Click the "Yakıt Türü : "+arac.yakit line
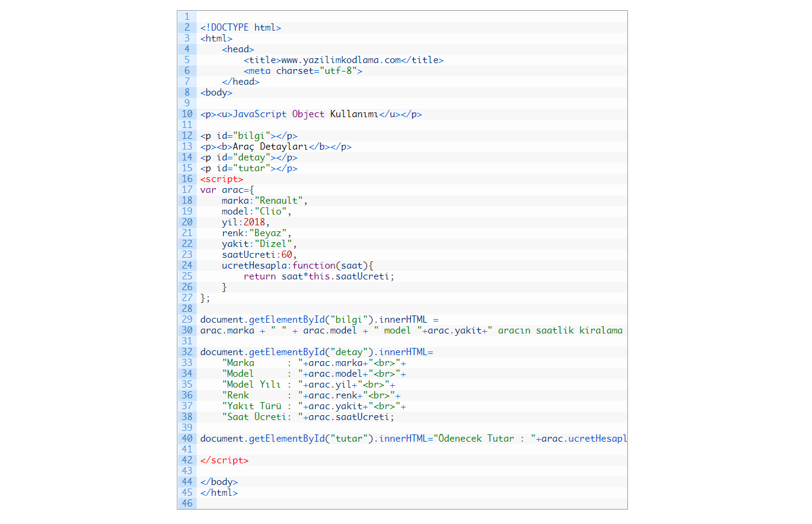This screenshot has width=812, height=524. tap(314, 406)
